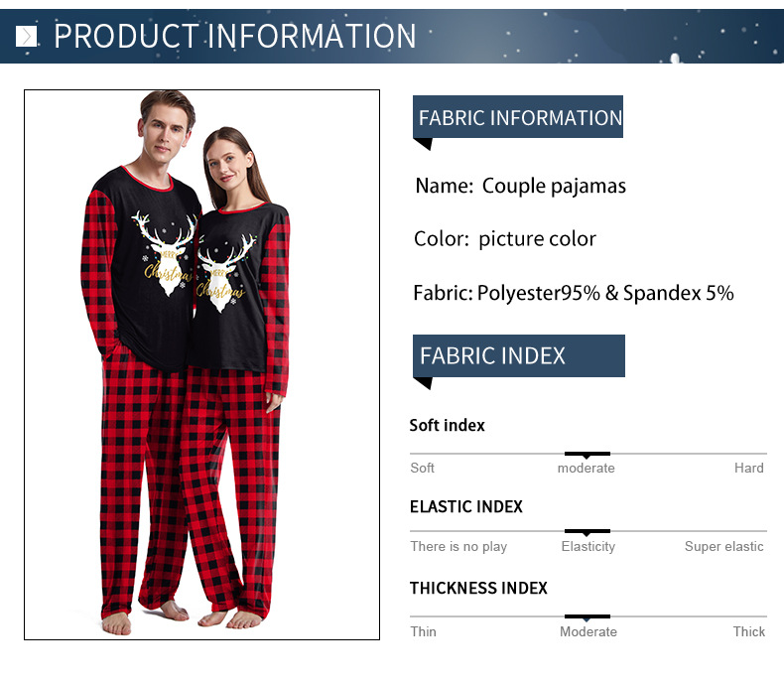Screen dimensions: 784x683
Task: Click the Soft index slider marker
Action: 587,455
